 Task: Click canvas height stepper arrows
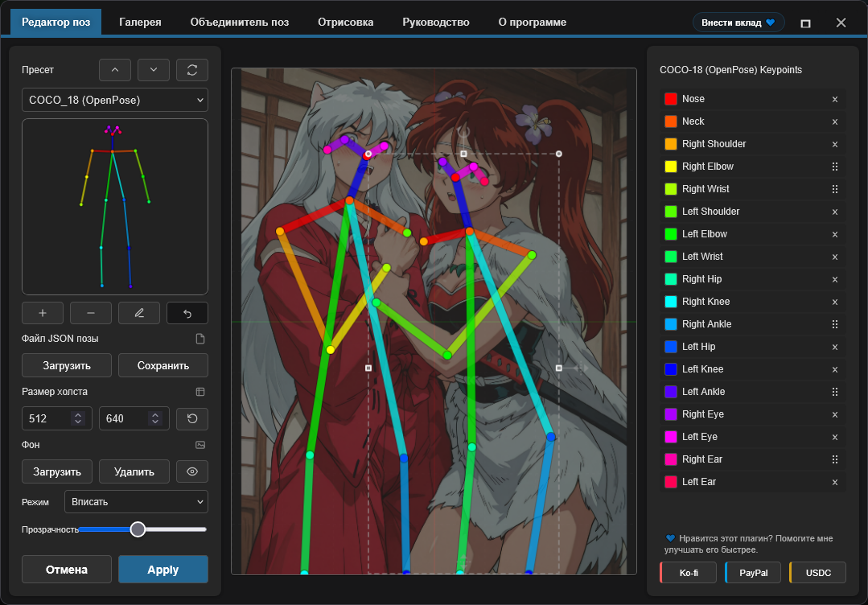coord(155,418)
